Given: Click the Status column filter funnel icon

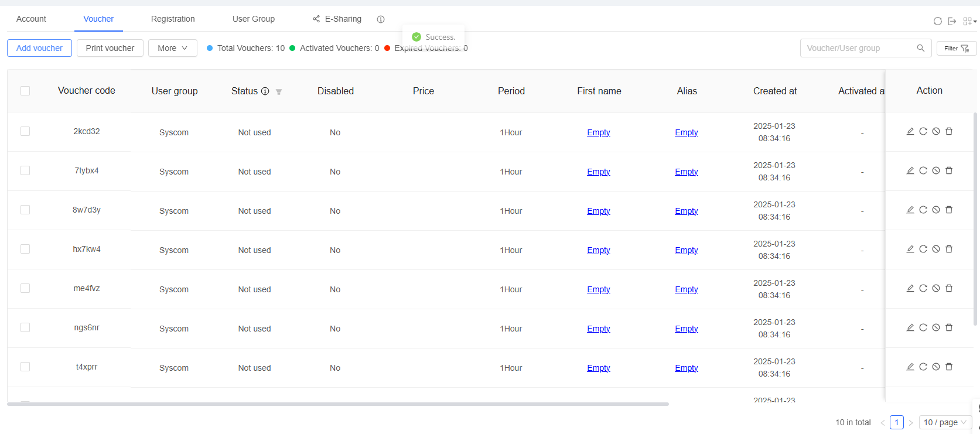Looking at the screenshot, I should [x=279, y=91].
